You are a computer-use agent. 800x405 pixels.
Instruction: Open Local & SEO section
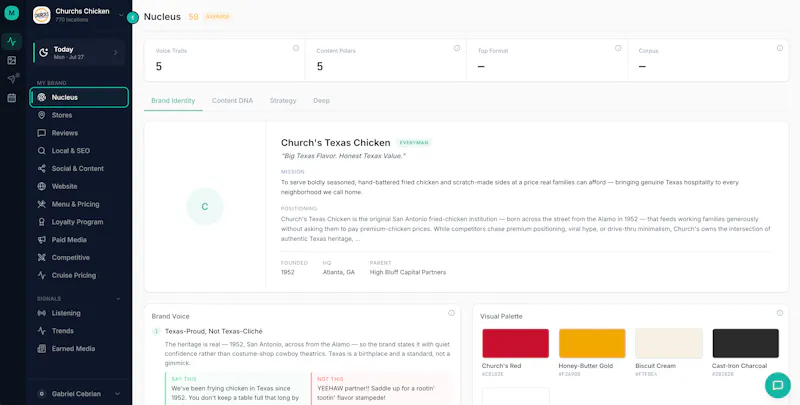coord(79,151)
